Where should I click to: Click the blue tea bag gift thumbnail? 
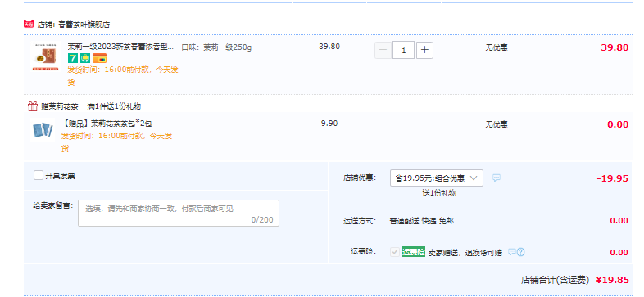pyautogui.click(x=43, y=129)
